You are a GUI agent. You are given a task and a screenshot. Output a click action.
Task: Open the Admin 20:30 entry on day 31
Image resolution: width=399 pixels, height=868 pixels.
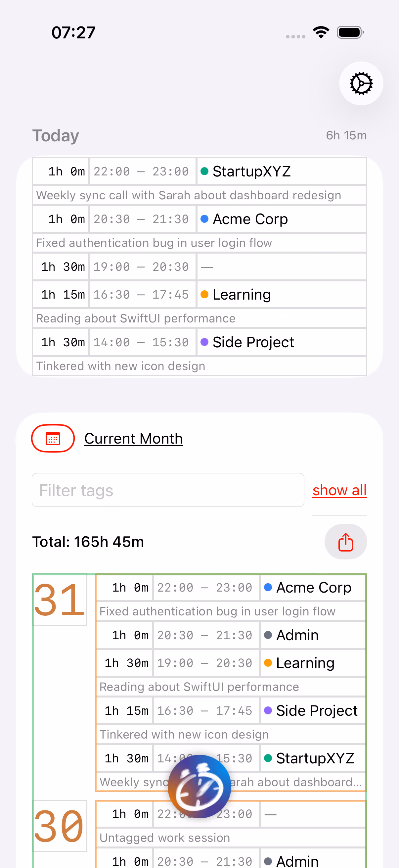[231, 635]
